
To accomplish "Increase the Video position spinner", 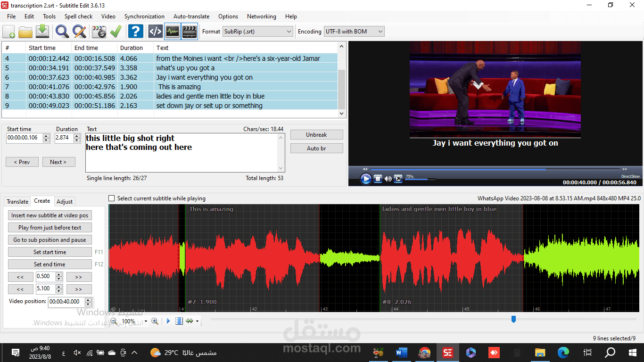I will tap(88, 300).
